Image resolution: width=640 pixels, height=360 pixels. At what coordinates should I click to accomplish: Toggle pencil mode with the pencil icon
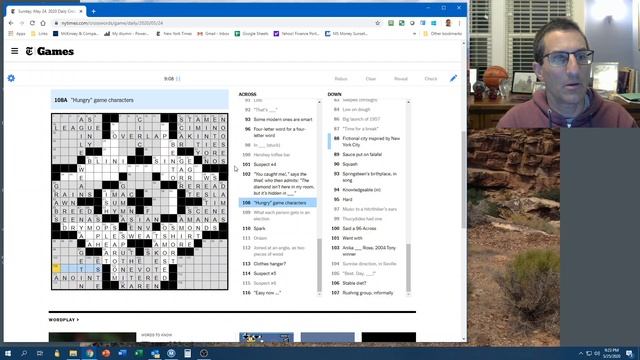click(x=453, y=78)
